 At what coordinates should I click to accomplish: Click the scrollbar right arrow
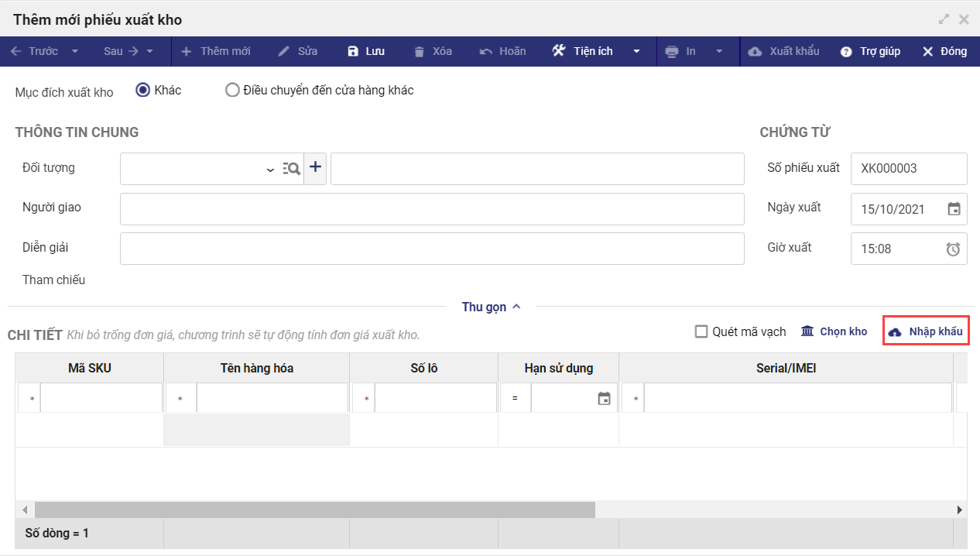tap(960, 510)
